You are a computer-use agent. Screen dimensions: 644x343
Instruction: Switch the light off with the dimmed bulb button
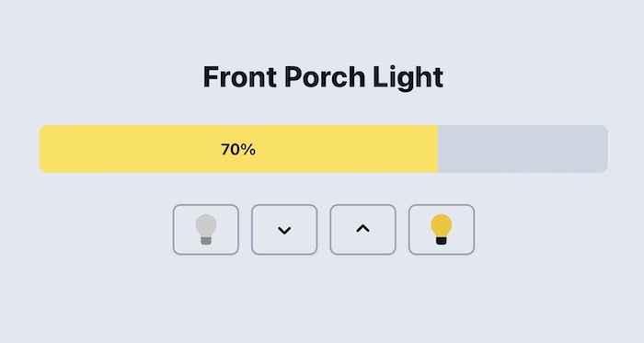(x=206, y=229)
